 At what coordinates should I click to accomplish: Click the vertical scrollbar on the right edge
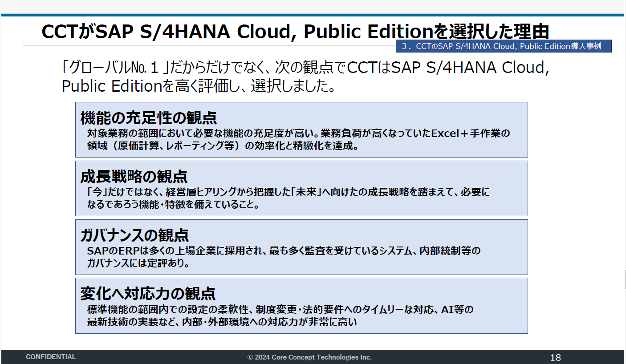coord(624,280)
